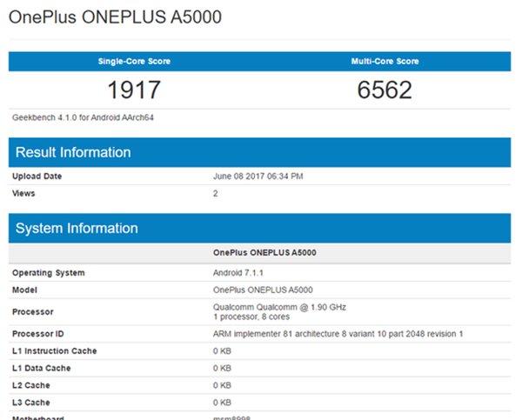Click the Multi-Core Score header
The image size is (522, 420).
pos(385,62)
